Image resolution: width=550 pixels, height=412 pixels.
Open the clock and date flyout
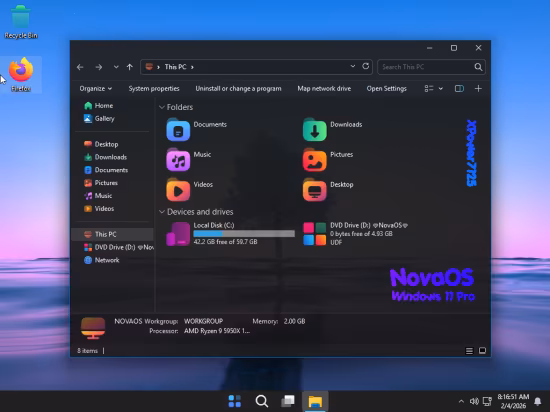point(513,401)
